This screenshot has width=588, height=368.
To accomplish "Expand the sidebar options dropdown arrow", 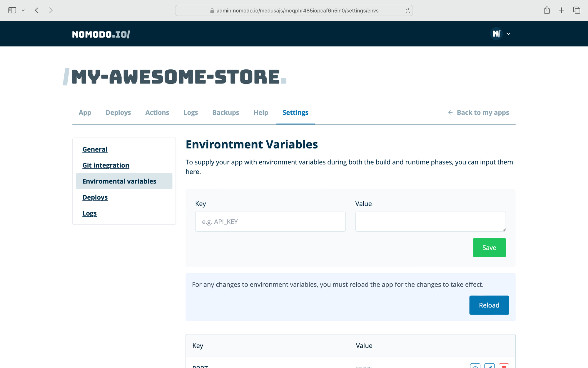I will [x=23, y=10].
